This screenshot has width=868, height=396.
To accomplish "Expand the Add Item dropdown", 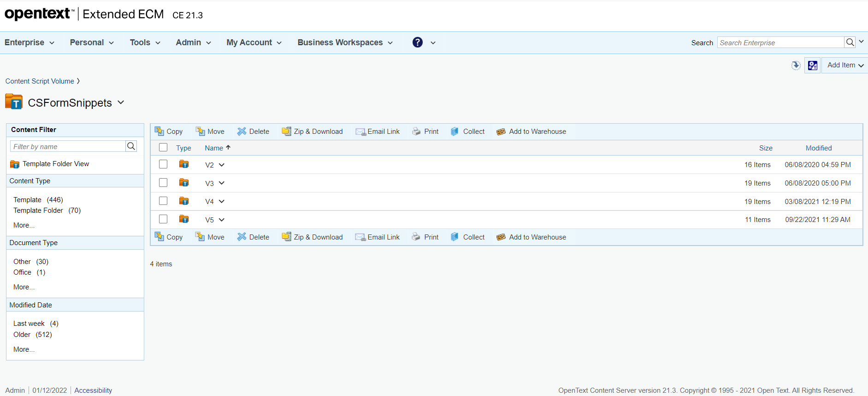I will (x=845, y=65).
